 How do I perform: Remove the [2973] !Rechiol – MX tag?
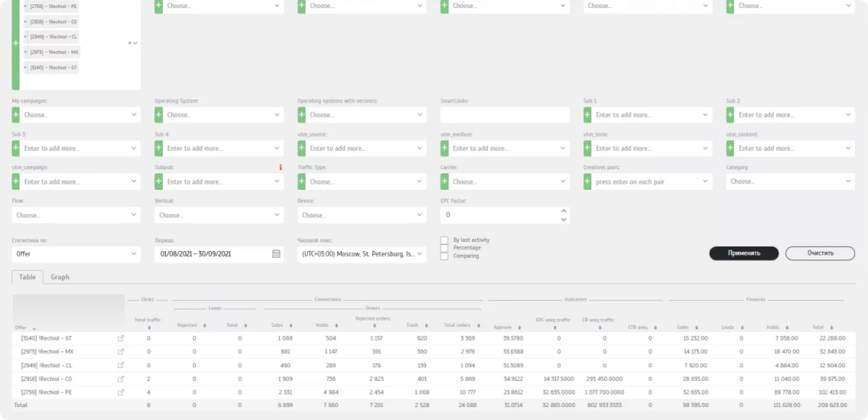click(x=26, y=52)
